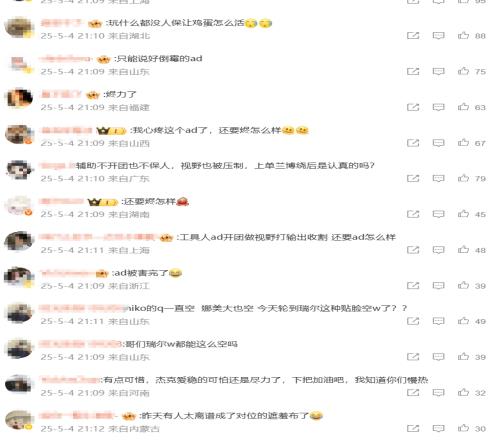Share the comment from 广东

pos(413,178)
